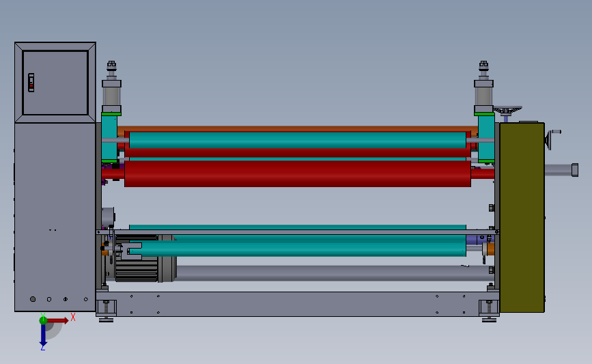Click the blue Z axis arrow of the triad

click(43, 335)
